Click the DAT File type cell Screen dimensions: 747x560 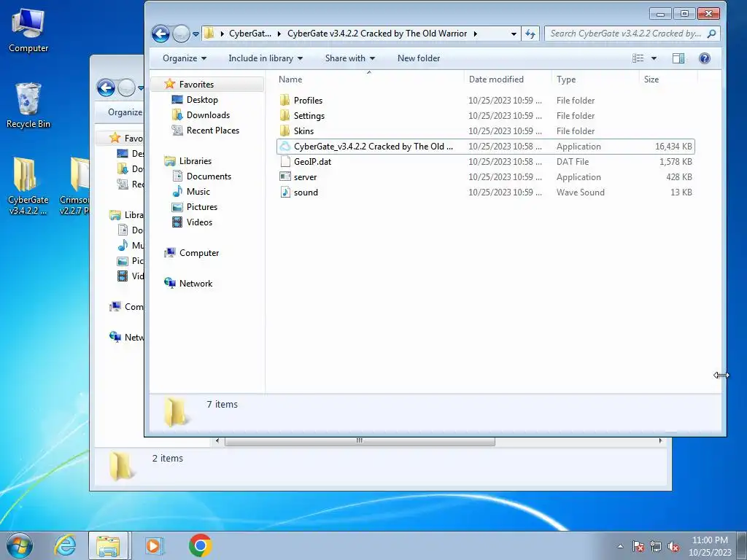[x=572, y=161]
